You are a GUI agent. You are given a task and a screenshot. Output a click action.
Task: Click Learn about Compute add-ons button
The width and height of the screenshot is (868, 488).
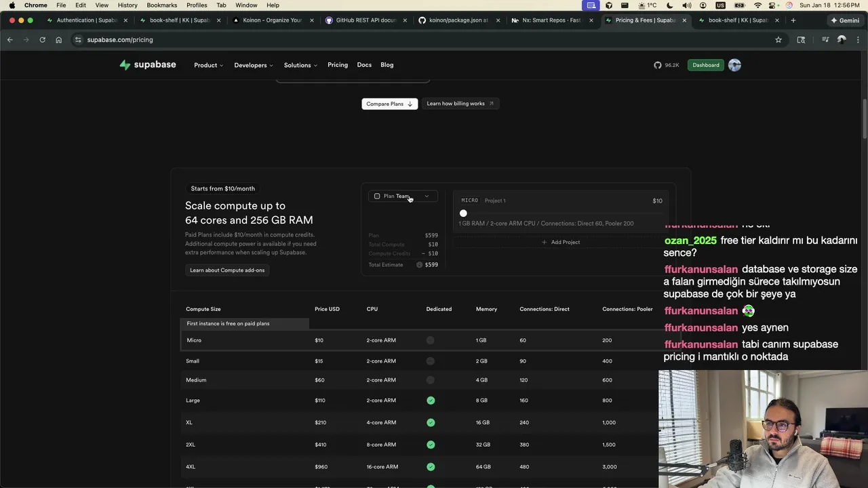click(227, 270)
